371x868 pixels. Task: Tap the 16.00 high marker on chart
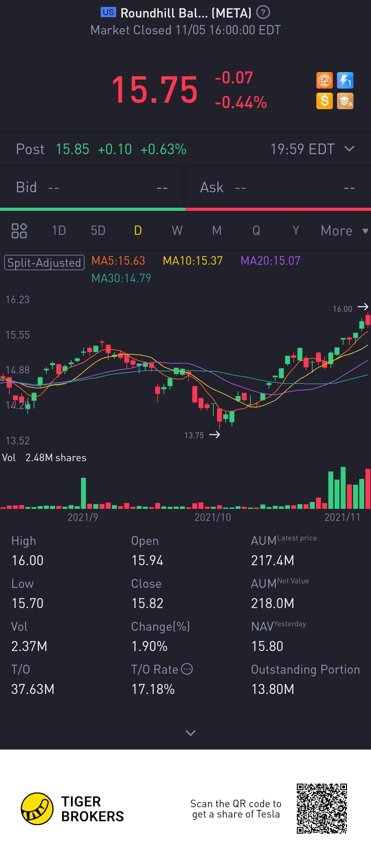coord(350,308)
